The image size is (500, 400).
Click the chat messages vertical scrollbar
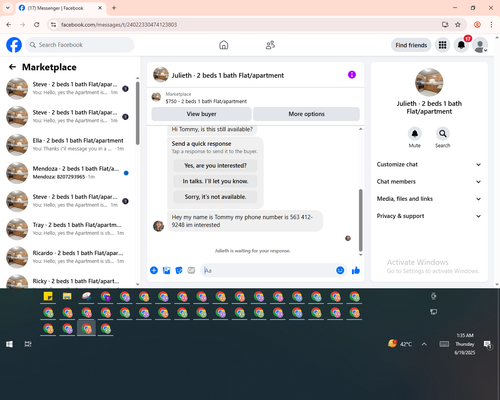coord(360,220)
